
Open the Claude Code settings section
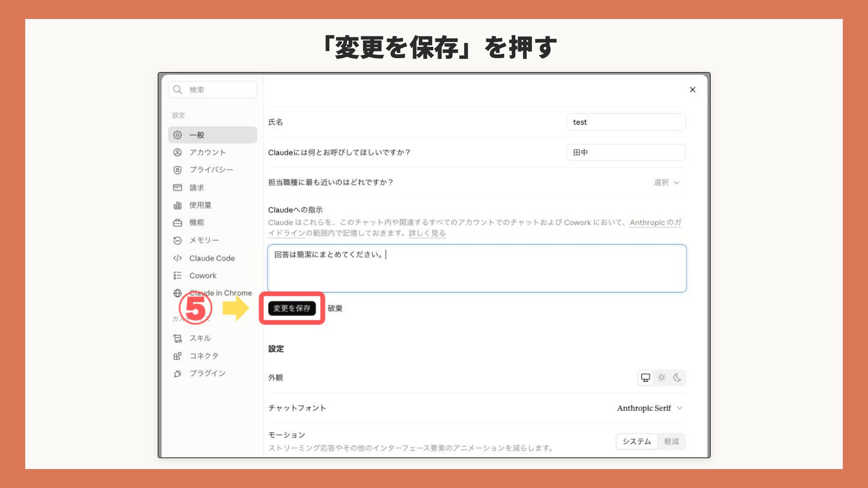pyautogui.click(x=213, y=258)
